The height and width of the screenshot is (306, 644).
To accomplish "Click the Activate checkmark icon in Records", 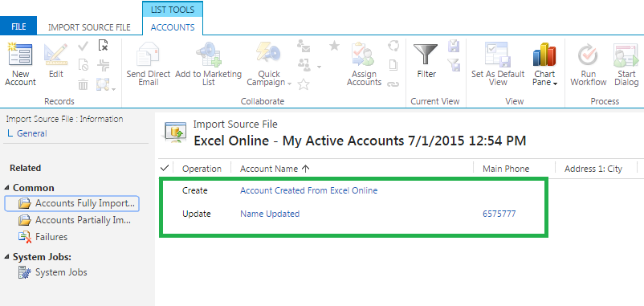I will [x=83, y=46].
